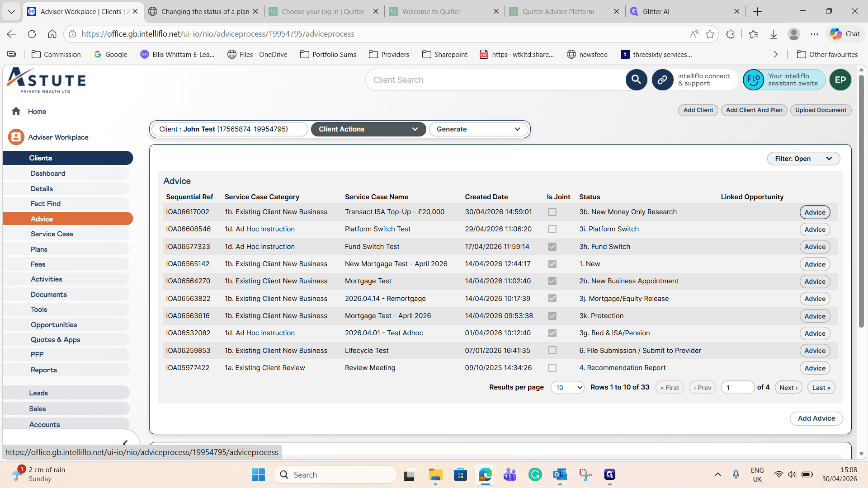
Task: Toggle Is Joint for Platform Switch Test
Action: click(x=552, y=229)
